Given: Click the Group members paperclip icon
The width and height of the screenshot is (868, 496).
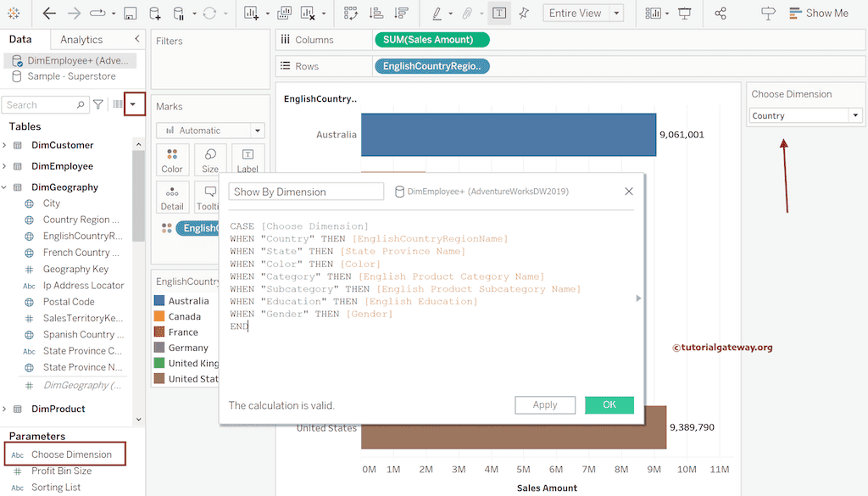Looking at the screenshot, I should (467, 14).
